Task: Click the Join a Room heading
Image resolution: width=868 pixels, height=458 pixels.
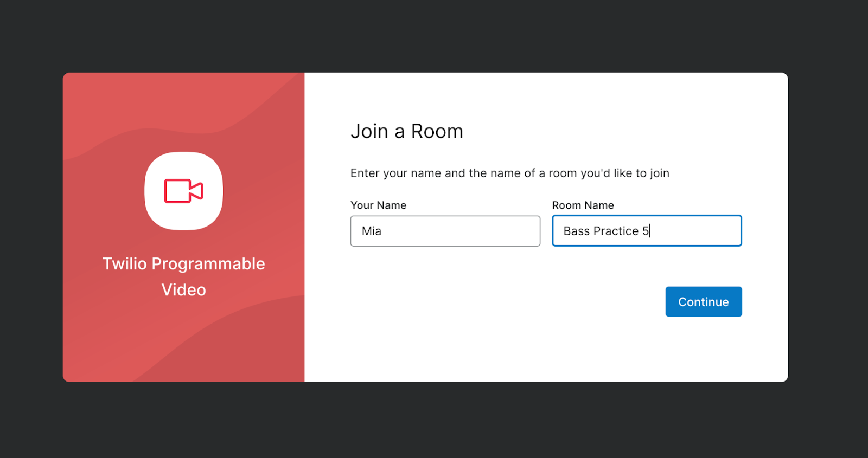Action: 407,131
